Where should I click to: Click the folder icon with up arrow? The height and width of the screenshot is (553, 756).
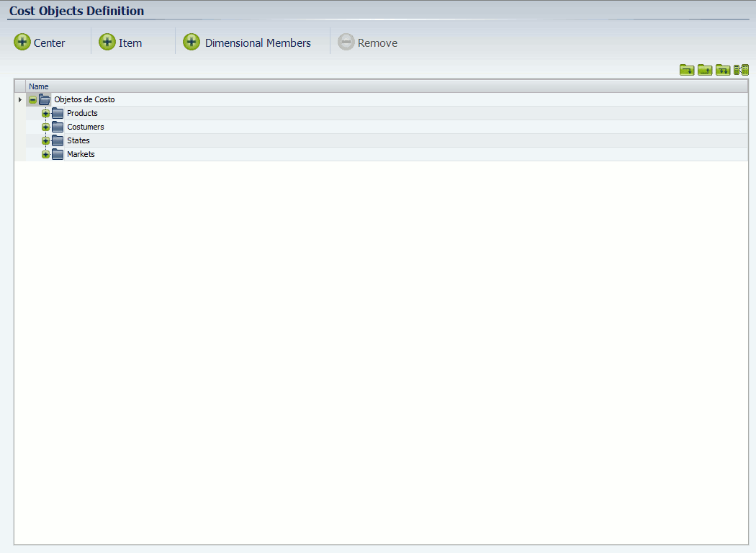tap(704, 70)
